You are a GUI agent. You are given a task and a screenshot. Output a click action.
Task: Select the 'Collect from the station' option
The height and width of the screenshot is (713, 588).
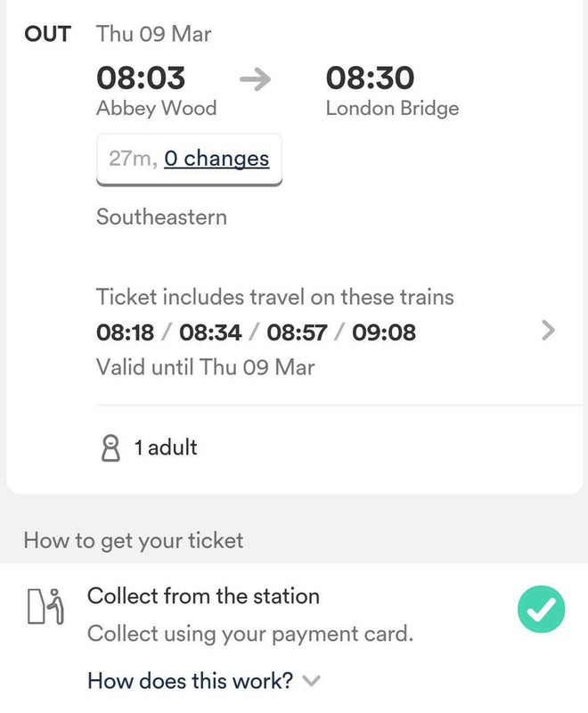[x=203, y=595]
